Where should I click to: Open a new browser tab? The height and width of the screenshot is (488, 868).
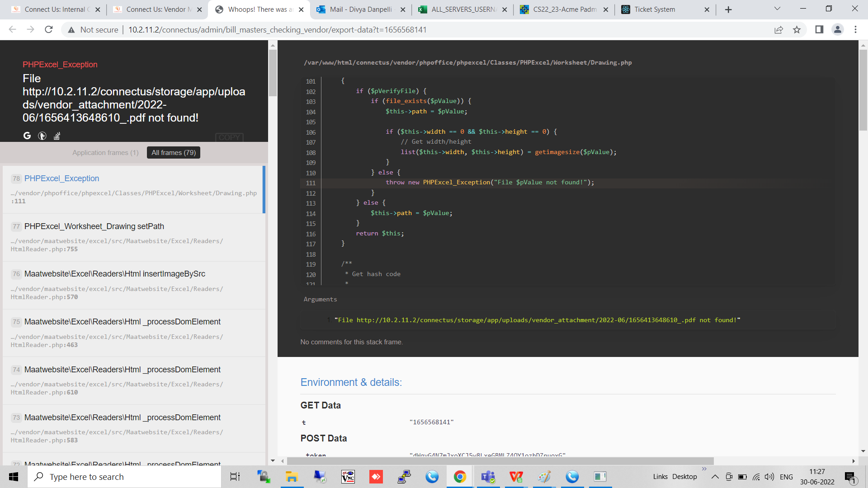point(728,9)
